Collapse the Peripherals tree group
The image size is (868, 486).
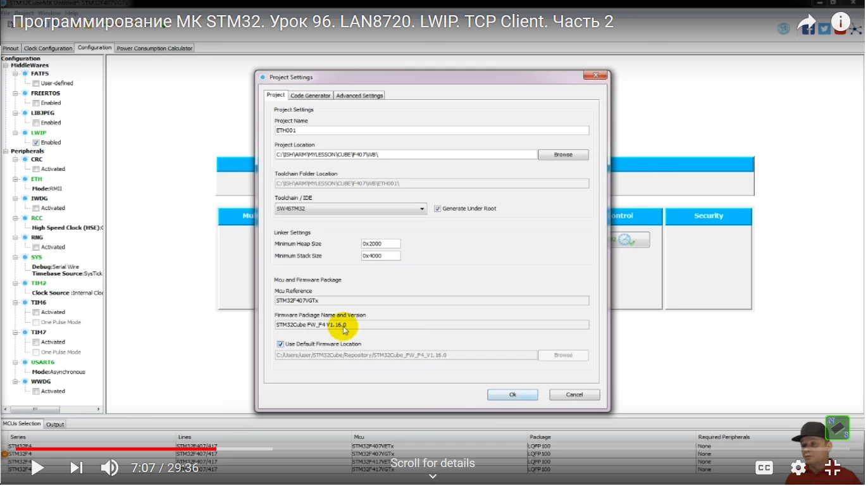click(x=6, y=152)
